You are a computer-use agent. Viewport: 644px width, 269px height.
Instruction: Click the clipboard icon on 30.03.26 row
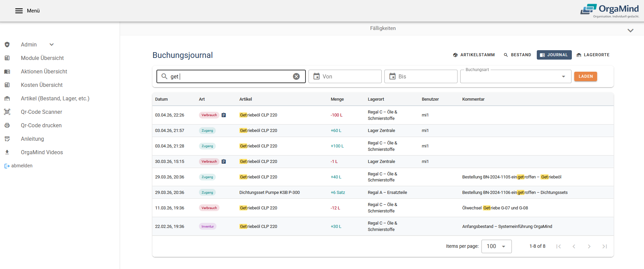[x=224, y=162]
